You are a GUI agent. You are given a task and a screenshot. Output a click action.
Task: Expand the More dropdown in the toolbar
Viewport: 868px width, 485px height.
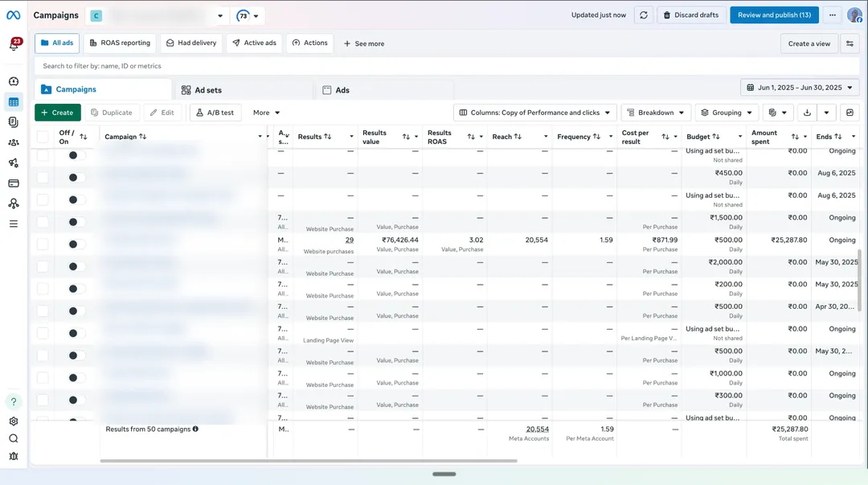[266, 113]
